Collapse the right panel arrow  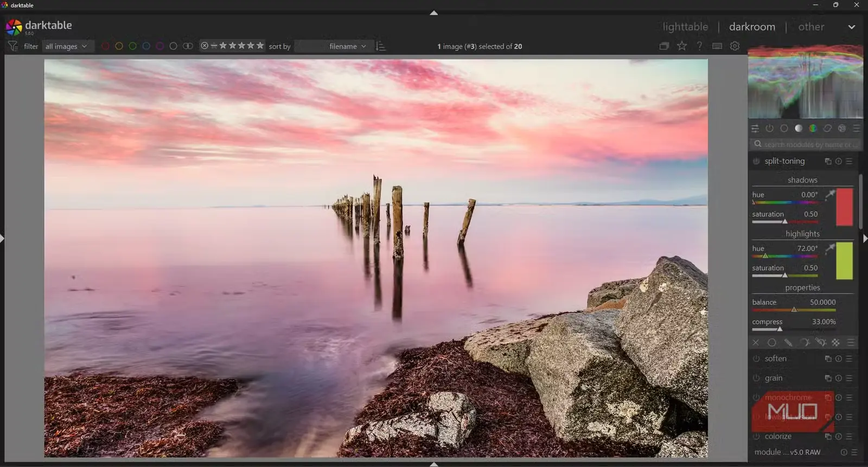click(865, 238)
